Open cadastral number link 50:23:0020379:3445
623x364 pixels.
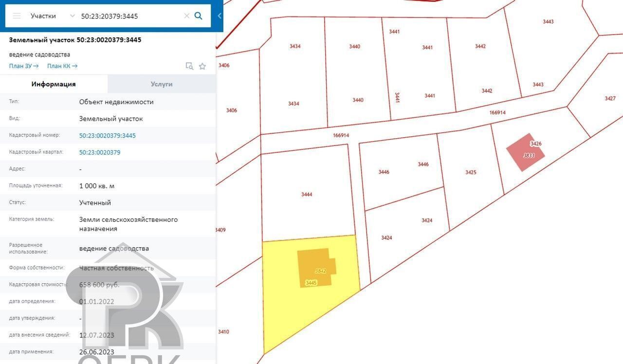[108, 136]
